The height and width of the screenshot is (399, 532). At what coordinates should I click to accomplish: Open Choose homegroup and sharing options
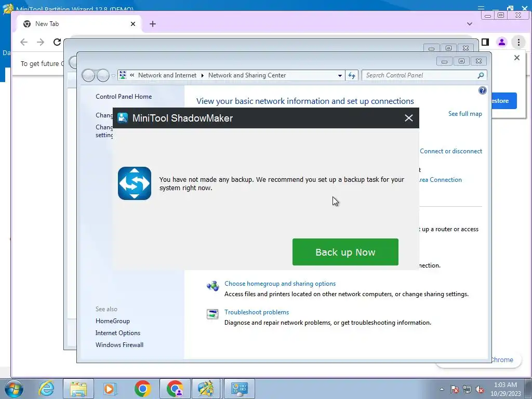[x=280, y=284]
